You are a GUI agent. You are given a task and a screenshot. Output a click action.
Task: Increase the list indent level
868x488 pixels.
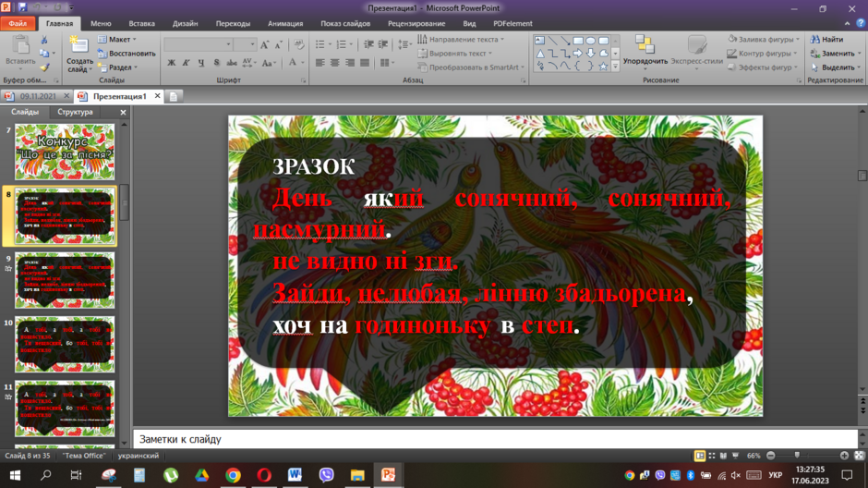(x=382, y=44)
